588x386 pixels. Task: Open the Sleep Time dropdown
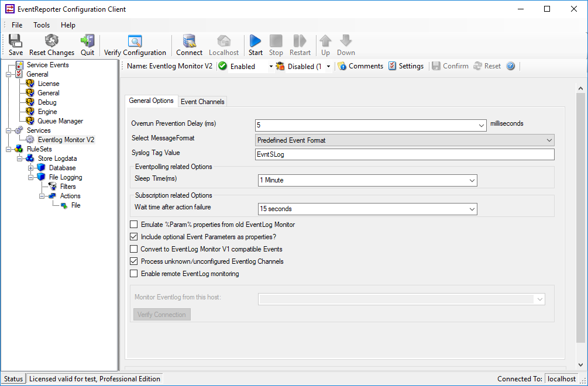point(472,181)
